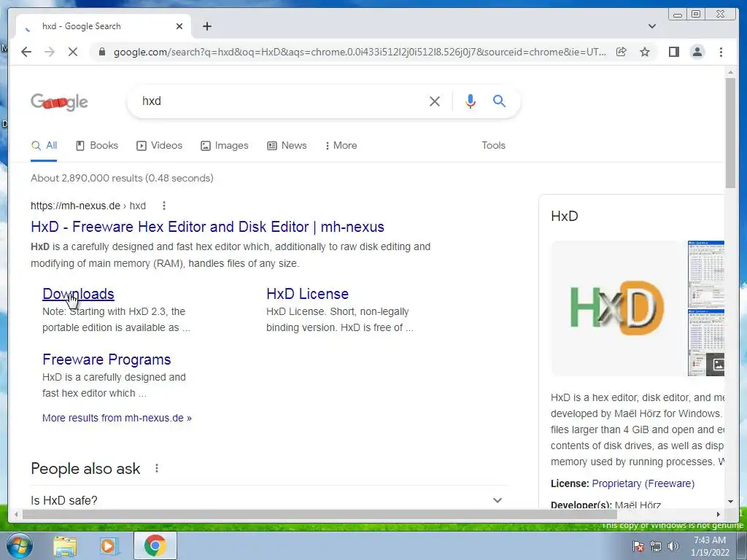Screen dimensions: 747x560
Task: Bookmark this page with the star
Action: [645, 52]
